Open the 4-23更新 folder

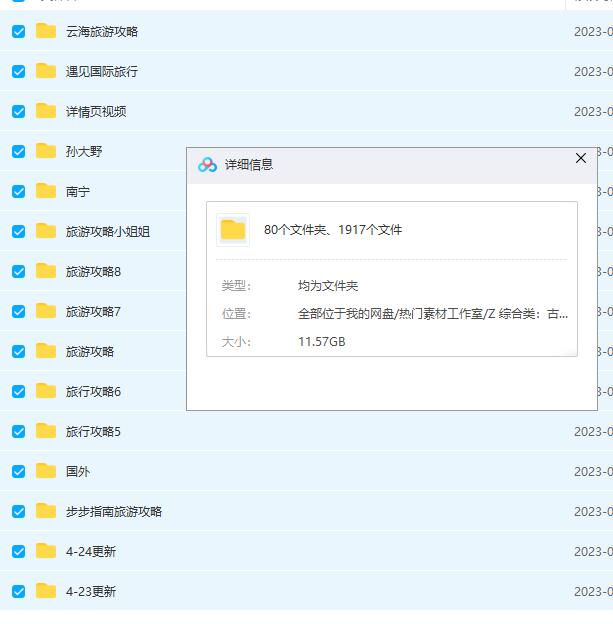[91, 591]
